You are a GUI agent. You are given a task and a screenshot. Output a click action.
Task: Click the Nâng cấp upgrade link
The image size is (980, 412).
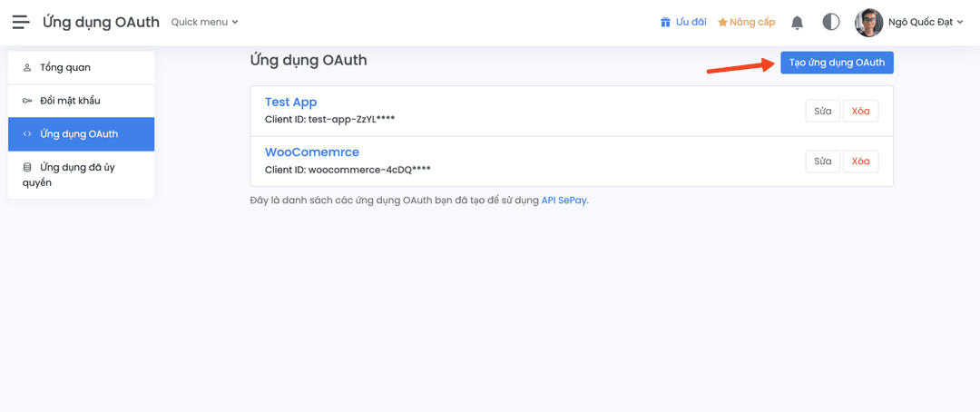click(746, 23)
